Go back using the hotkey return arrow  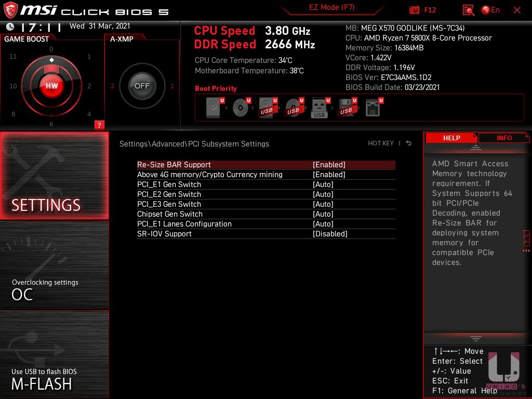[x=409, y=143]
